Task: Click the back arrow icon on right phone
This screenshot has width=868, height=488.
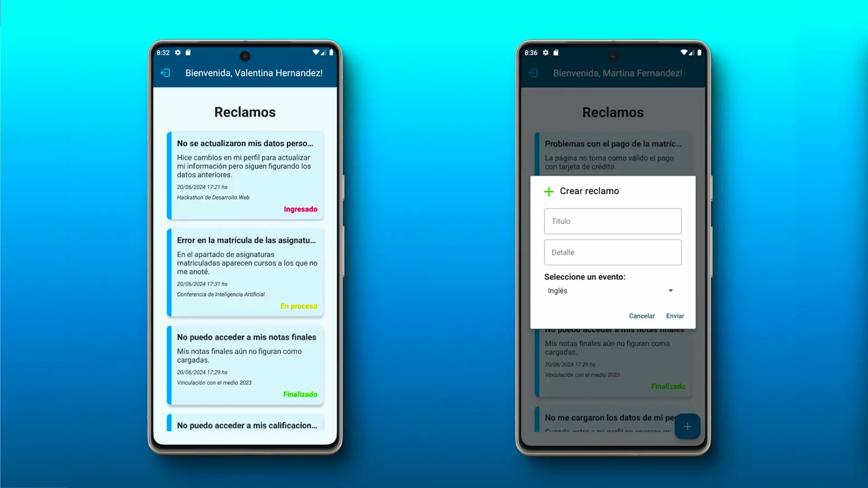Action: (533, 73)
